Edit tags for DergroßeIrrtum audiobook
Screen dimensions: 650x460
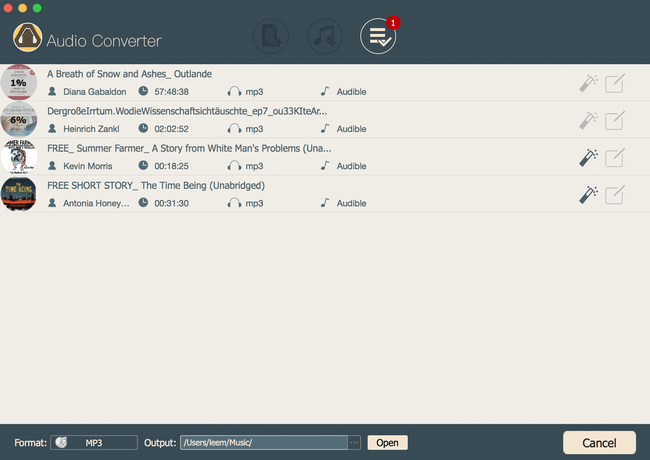tap(615, 120)
